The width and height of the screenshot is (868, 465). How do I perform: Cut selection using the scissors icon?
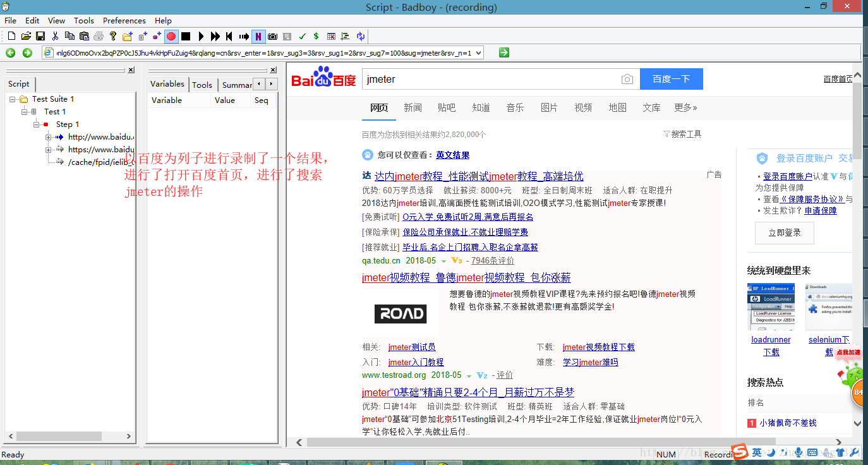pyautogui.click(x=55, y=36)
